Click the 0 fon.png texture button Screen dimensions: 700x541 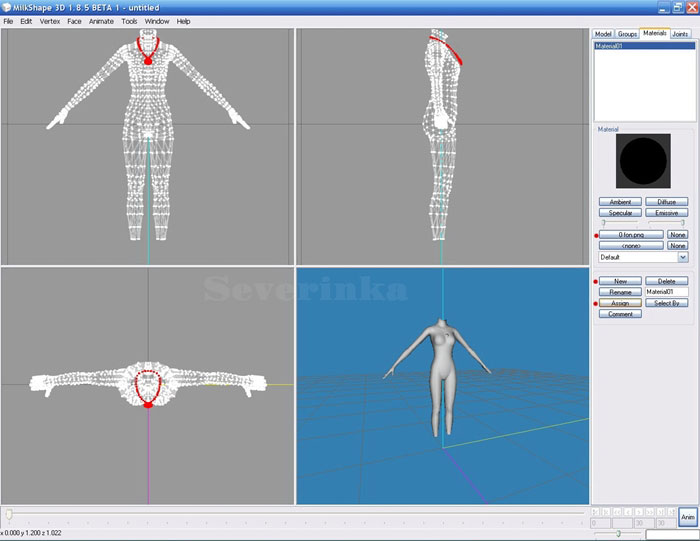click(x=631, y=234)
